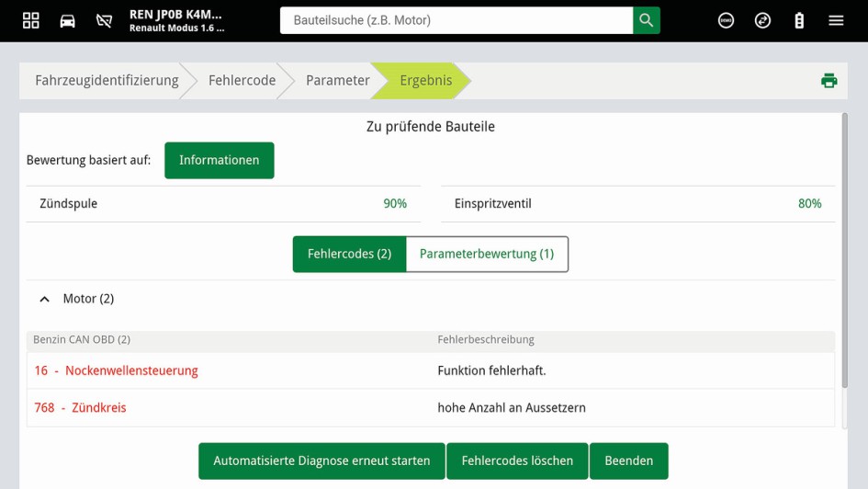Click 'hohe Anzahl an Aussetzern' description
Viewport: 868px width, 489px height.
512,407
